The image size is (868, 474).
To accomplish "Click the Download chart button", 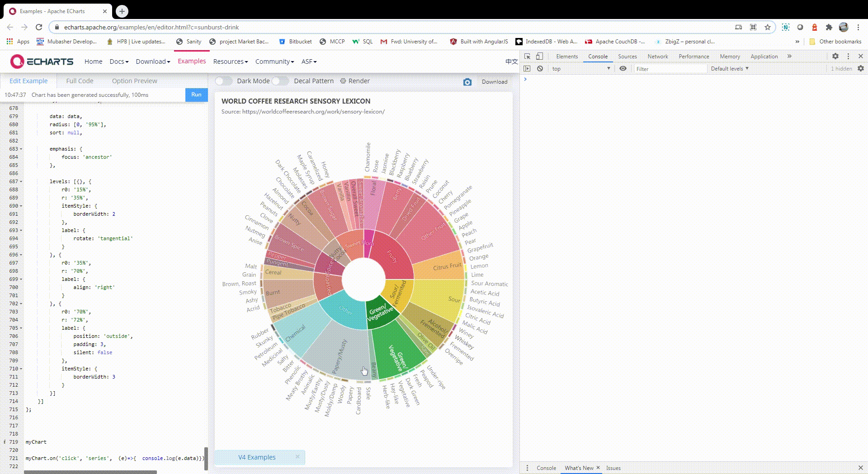I will [494, 82].
